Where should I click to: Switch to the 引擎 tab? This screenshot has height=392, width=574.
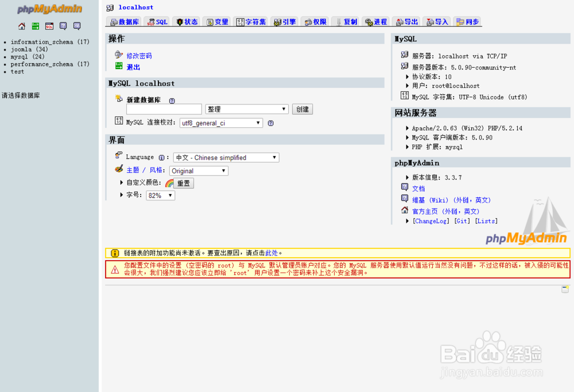285,22
